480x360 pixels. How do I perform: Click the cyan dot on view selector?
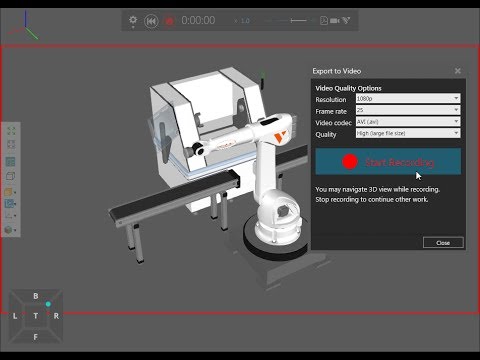(x=48, y=304)
